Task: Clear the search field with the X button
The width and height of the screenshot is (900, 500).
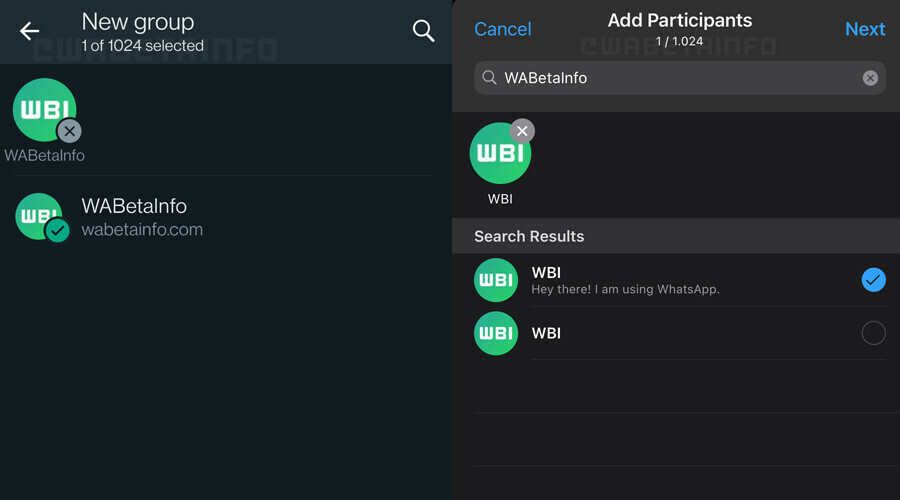Action: tap(870, 78)
